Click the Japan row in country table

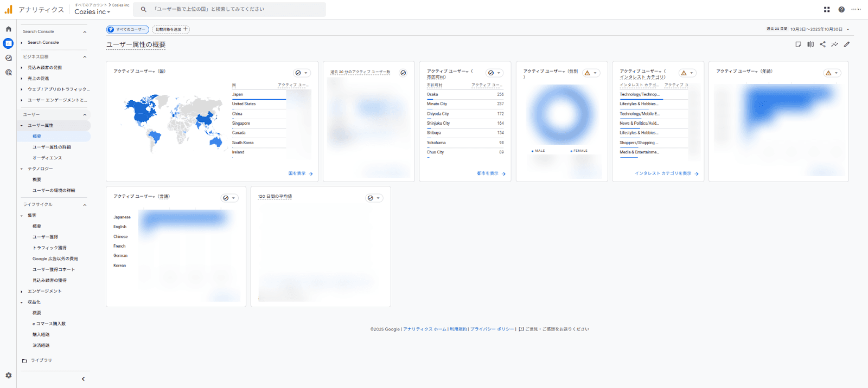[x=271, y=95]
